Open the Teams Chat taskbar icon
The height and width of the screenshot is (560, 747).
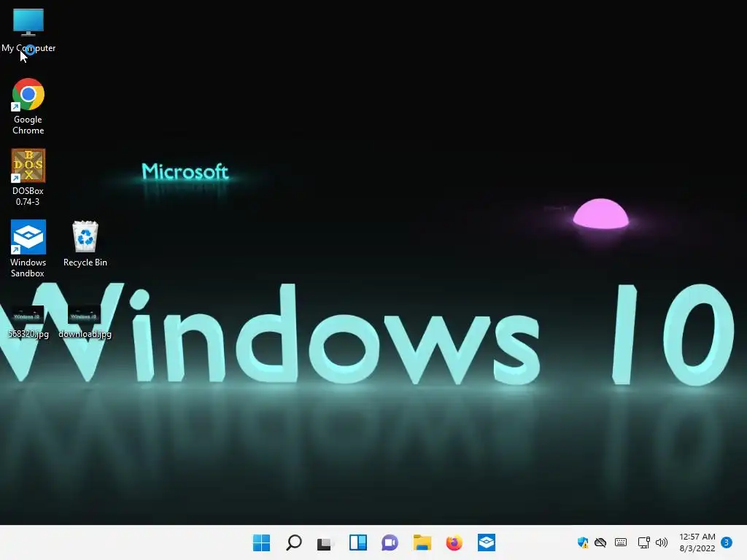click(x=390, y=542)
